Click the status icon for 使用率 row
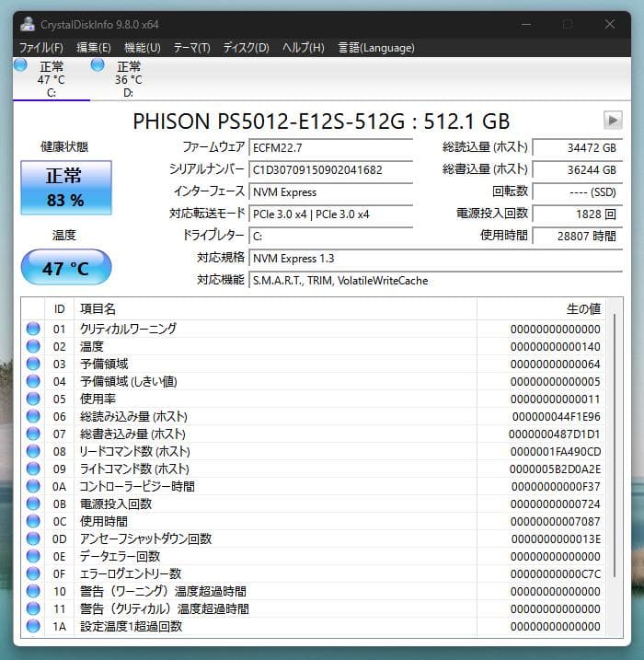Image resolution: width=644 pixels, height=660 pixels. 33,399
